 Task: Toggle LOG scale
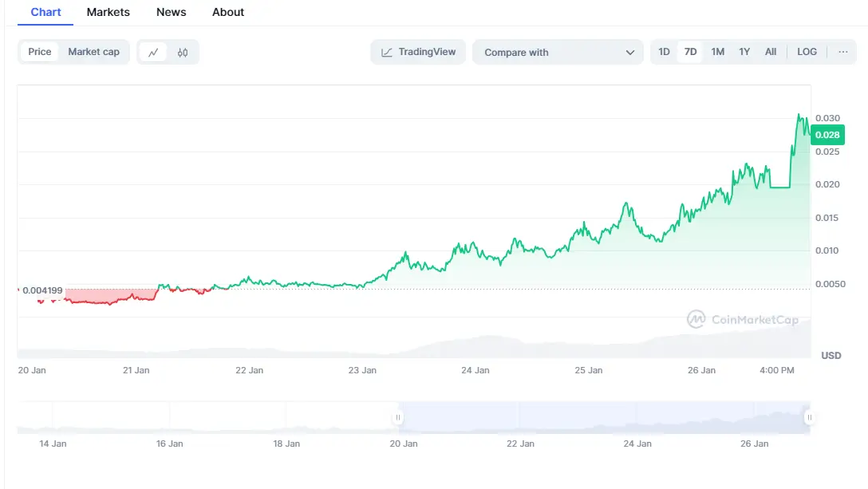pyautogui.click(x=807, y=52)
